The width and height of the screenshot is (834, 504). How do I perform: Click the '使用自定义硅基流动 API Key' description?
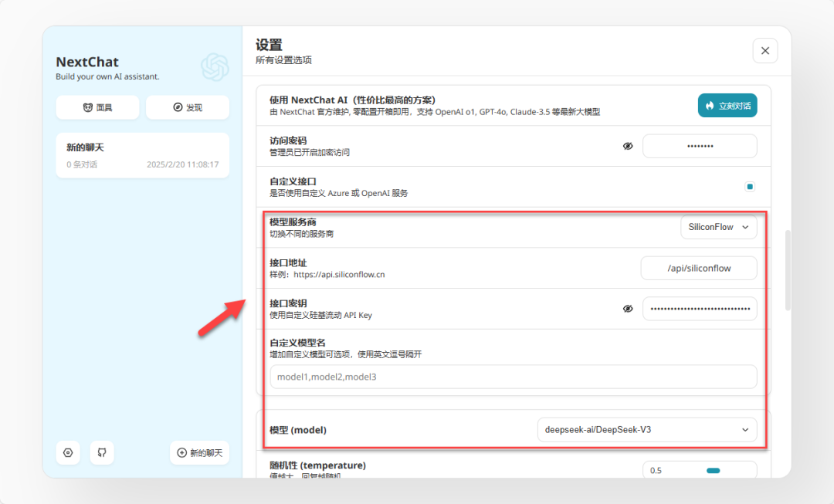pyautogui.click(x=320, y=315)
